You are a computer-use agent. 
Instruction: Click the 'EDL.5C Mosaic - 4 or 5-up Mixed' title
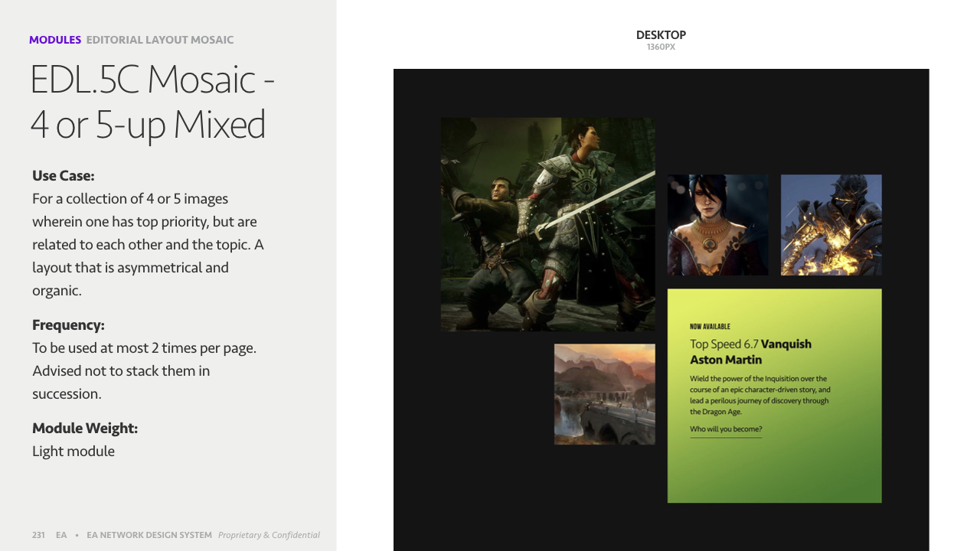point(152,102)
